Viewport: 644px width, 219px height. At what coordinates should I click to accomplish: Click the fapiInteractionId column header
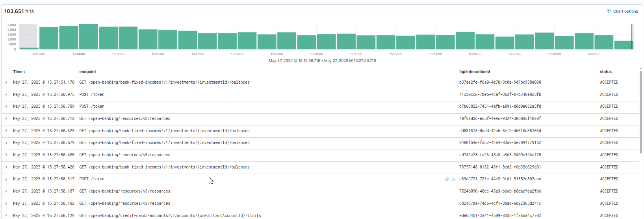pos(474,72)
